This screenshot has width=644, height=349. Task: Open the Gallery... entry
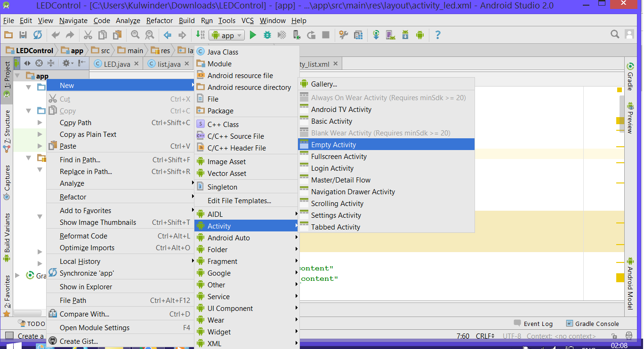[386, 84]
